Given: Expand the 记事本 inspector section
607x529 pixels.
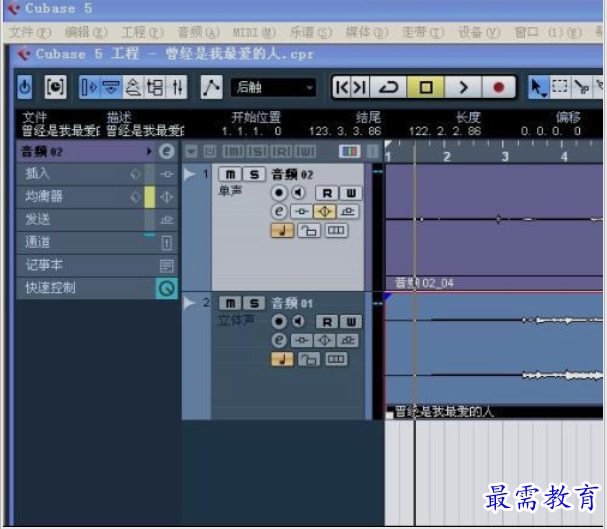Looking at the screenshot, I should tap(97, 265).
